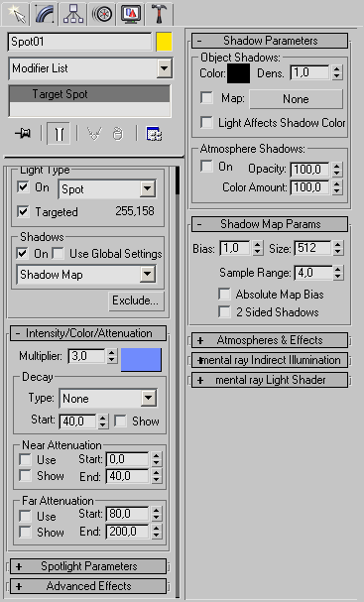Click the black shadow color swatch
Image resolution: width=364 pixels, height=602 pixels.
point(238,73)
